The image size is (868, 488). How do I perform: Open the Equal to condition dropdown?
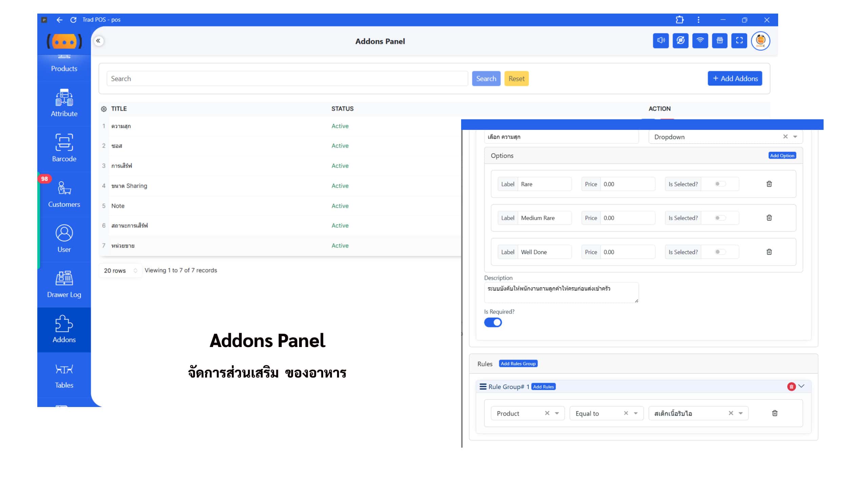607,413
